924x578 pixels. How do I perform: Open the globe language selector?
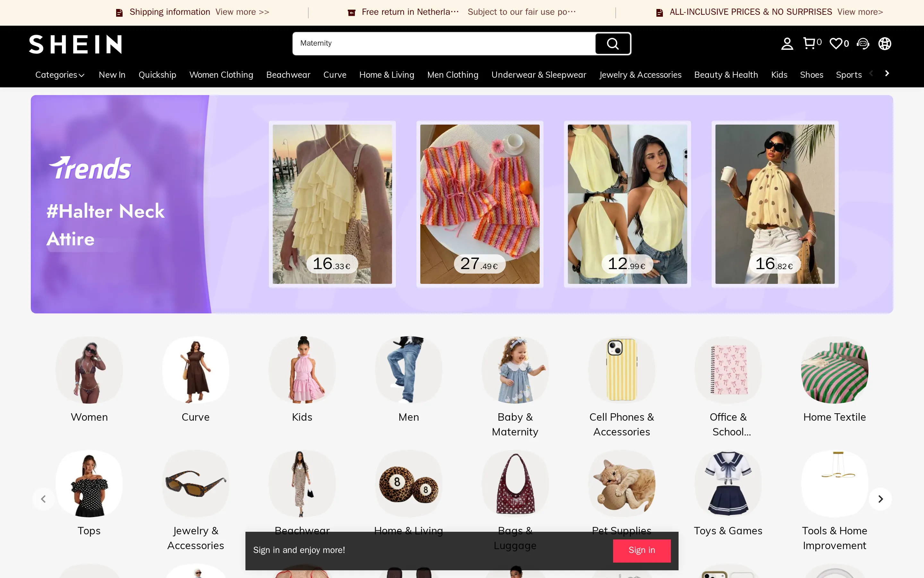(885, 44)
